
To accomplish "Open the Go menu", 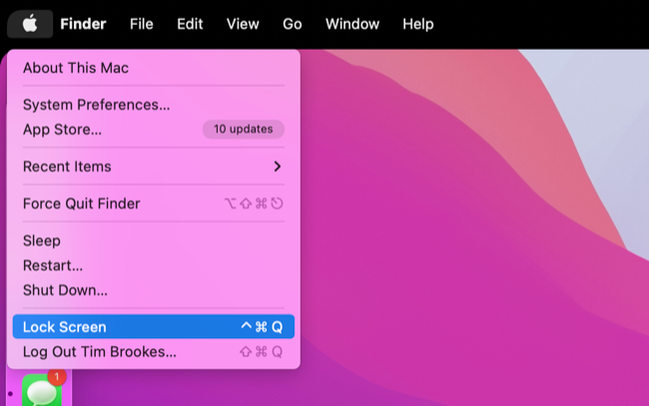I will coord(292,24).
